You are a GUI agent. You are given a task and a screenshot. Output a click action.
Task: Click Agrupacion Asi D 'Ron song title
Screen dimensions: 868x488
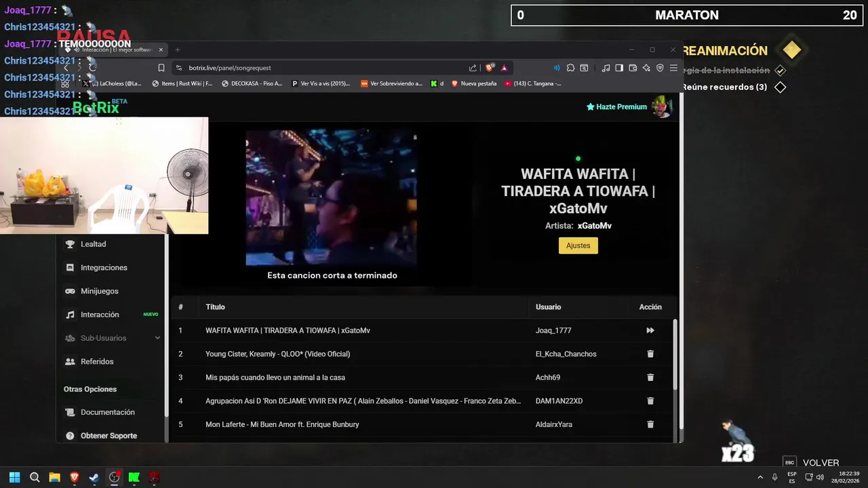point(363,401)
